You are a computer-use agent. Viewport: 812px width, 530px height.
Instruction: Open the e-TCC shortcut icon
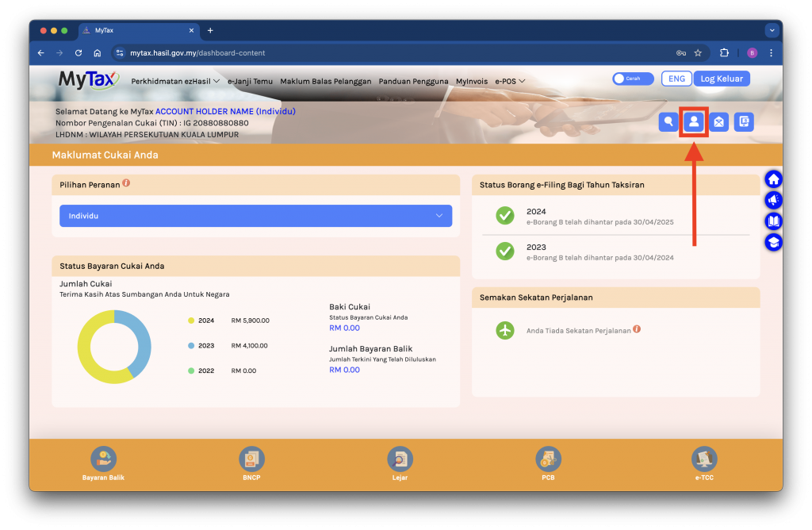pyautogui.click(x=703, y=459)
